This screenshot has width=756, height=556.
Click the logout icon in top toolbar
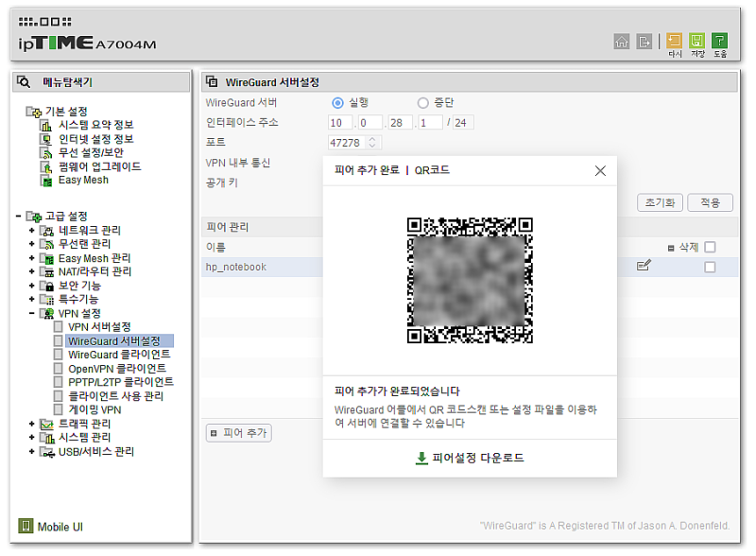[644, 42]
